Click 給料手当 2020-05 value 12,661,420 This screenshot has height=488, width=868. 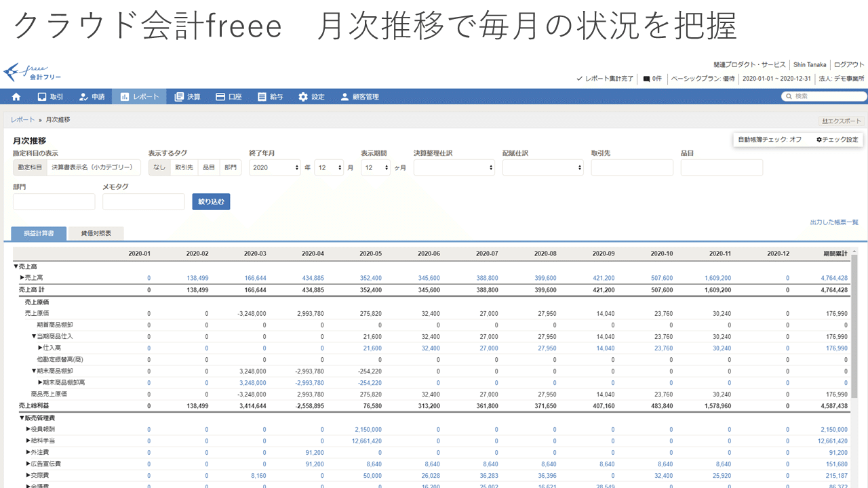(367, 441)
